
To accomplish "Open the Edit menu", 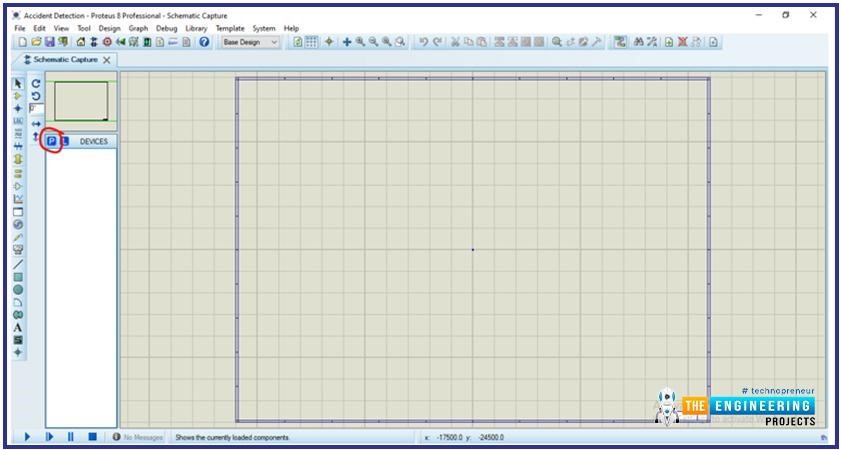I will click(39, 28).
